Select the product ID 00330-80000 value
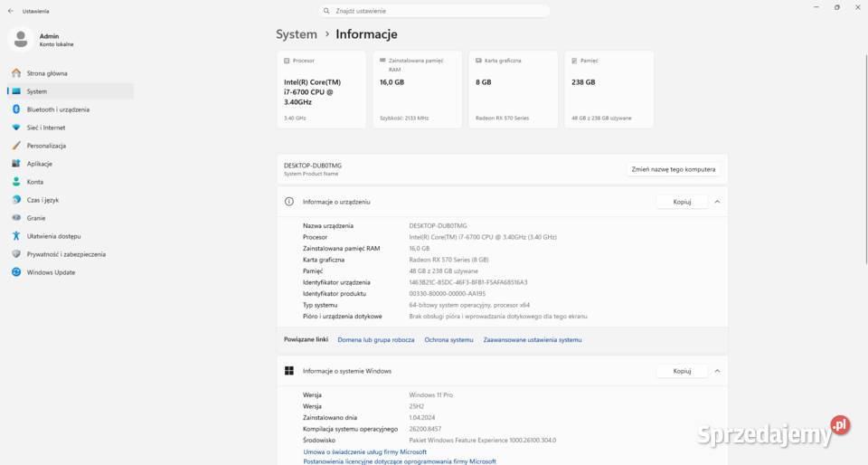Viewport: 868px width, 465px height. click(448, 294)
